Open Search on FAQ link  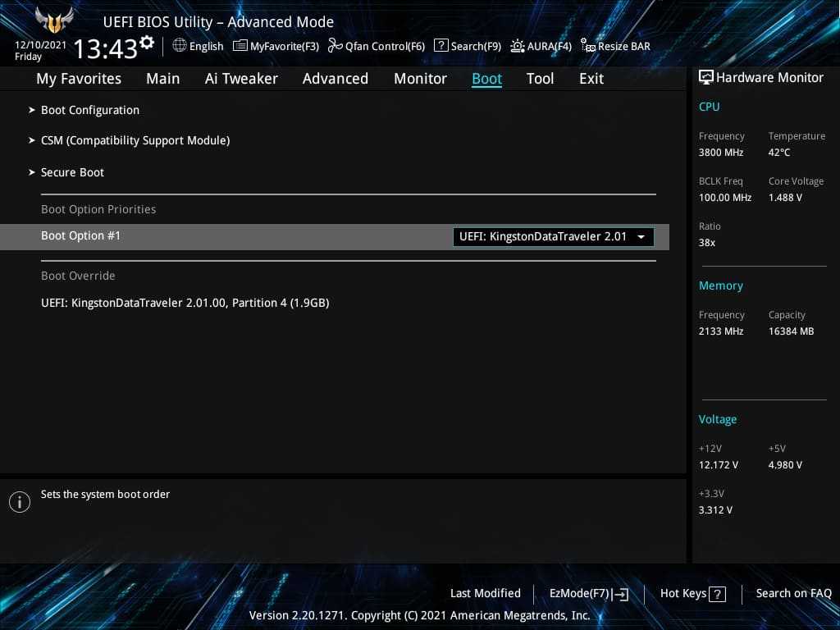[x=793, y=594]
